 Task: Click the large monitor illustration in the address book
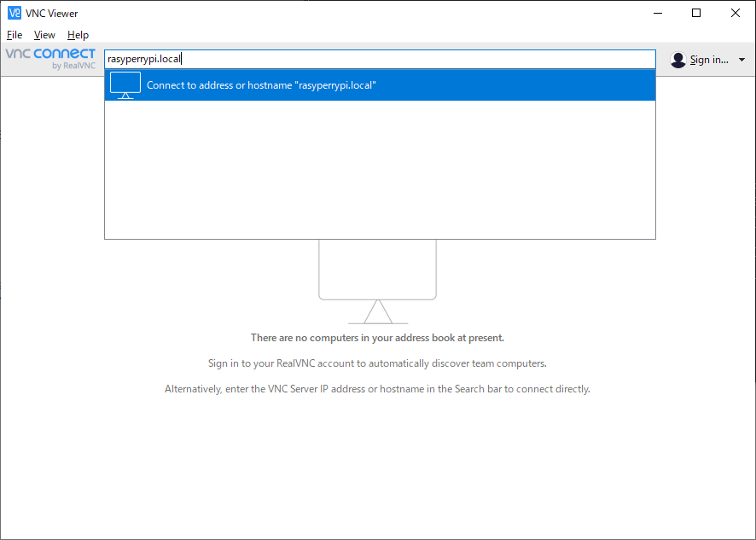point(377,282)
